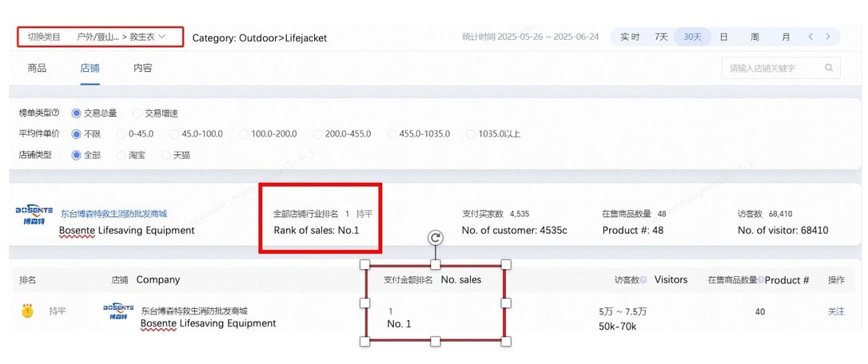Choose the 0-45.0 price range radio
The height and width of the screenshot is (364, 868).
click(135, 134)
